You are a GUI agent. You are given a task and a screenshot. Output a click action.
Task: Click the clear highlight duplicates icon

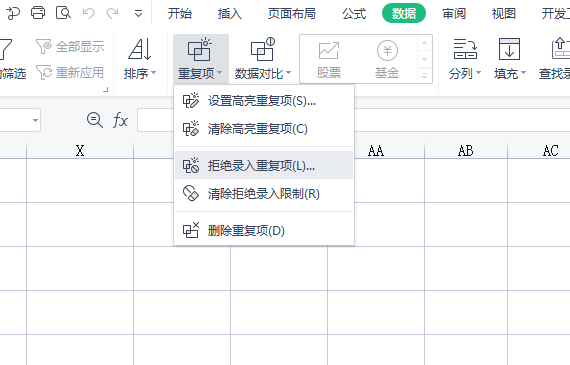coord(191,128)
